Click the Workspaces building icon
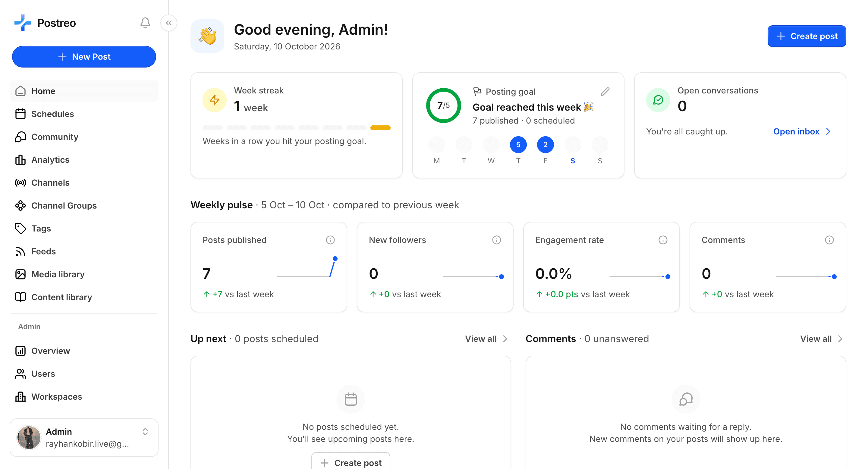868x469 pixels. (20, 397)
